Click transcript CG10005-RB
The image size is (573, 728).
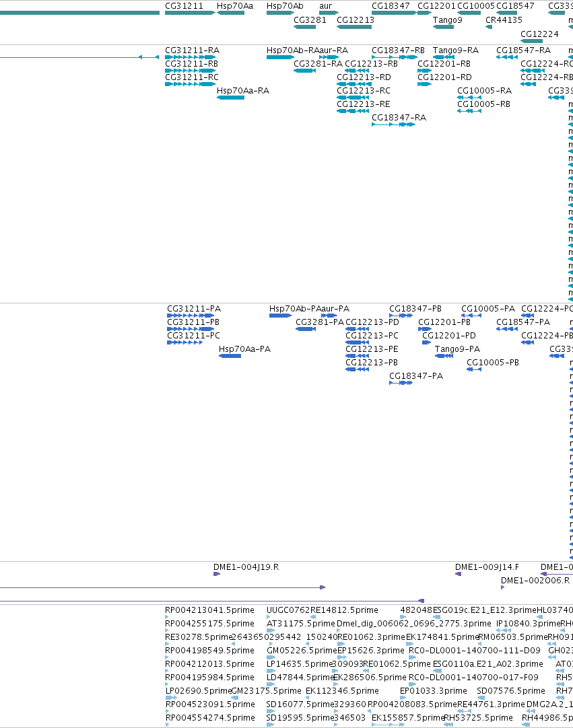[x=483, y=104]
